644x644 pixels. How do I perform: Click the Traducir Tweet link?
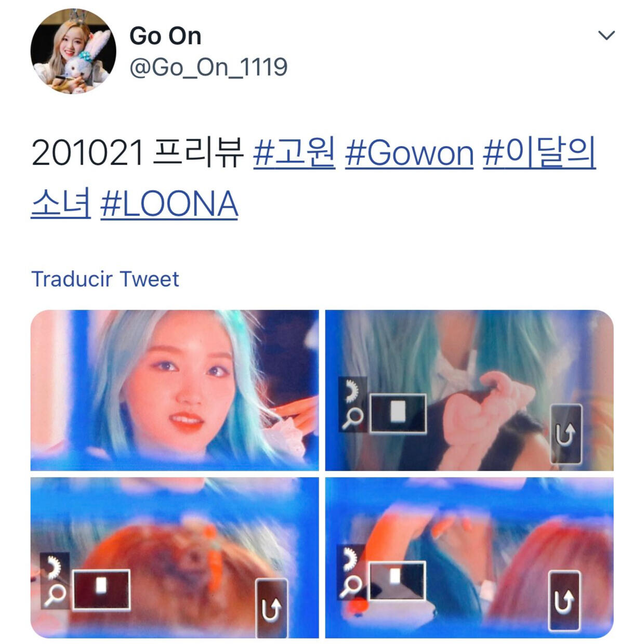click(x=105, y=279)
